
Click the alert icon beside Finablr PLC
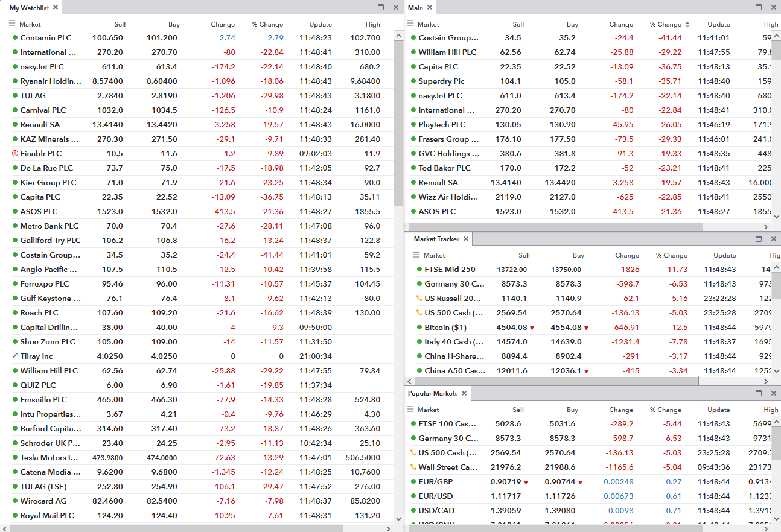[15, 154]
